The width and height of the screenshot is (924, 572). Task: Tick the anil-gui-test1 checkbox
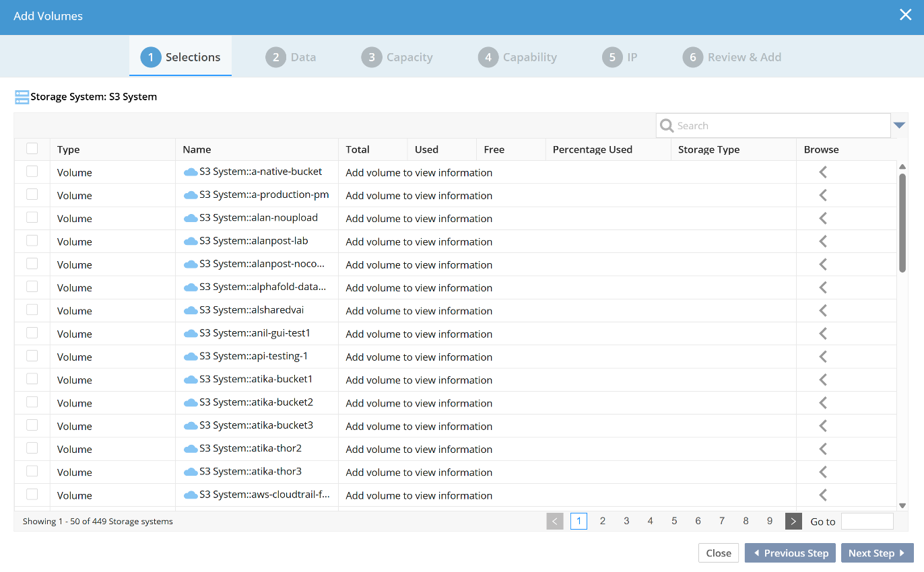coord(32,332)
